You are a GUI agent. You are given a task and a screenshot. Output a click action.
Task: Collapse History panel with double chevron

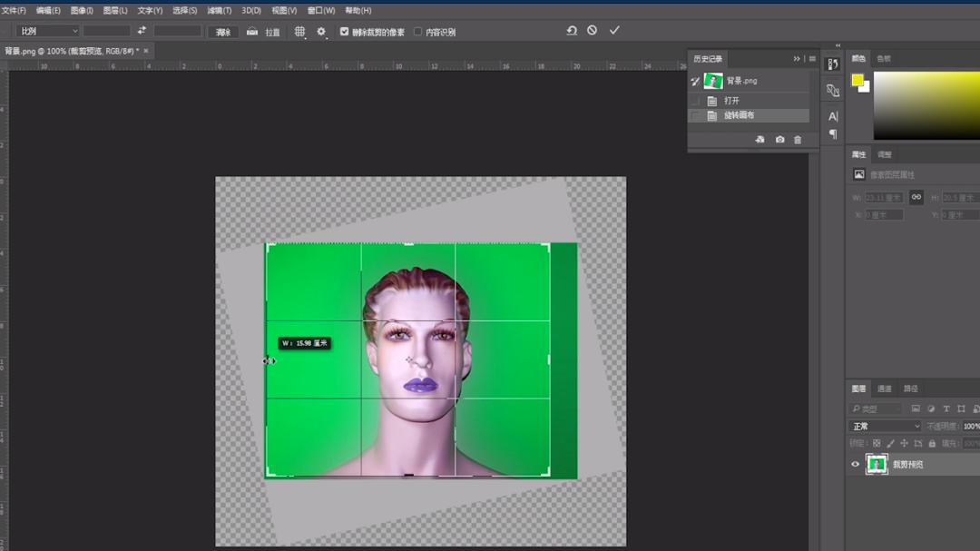click(797, 59)
